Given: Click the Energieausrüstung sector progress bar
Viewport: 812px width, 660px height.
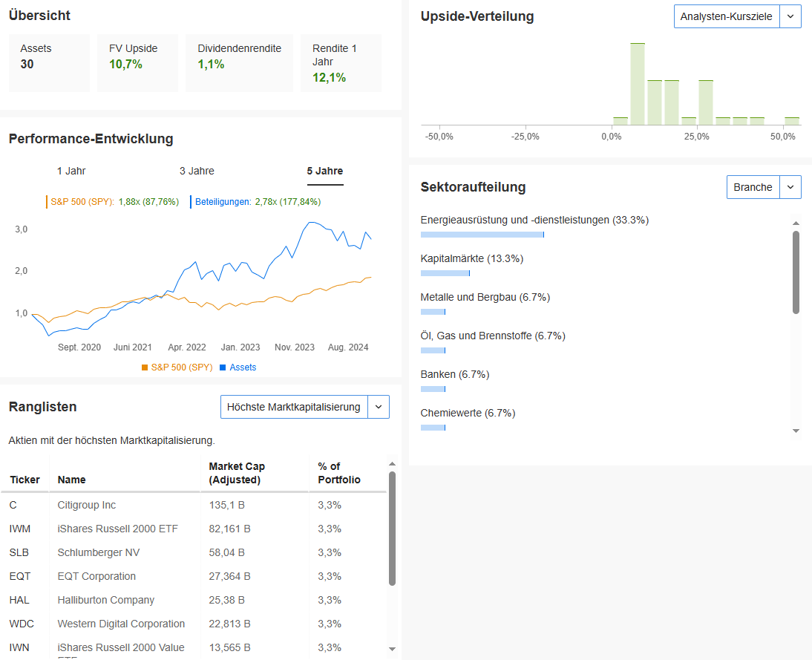Looking at the screenshot, I should pyautogui.click(x=482, y=234).
